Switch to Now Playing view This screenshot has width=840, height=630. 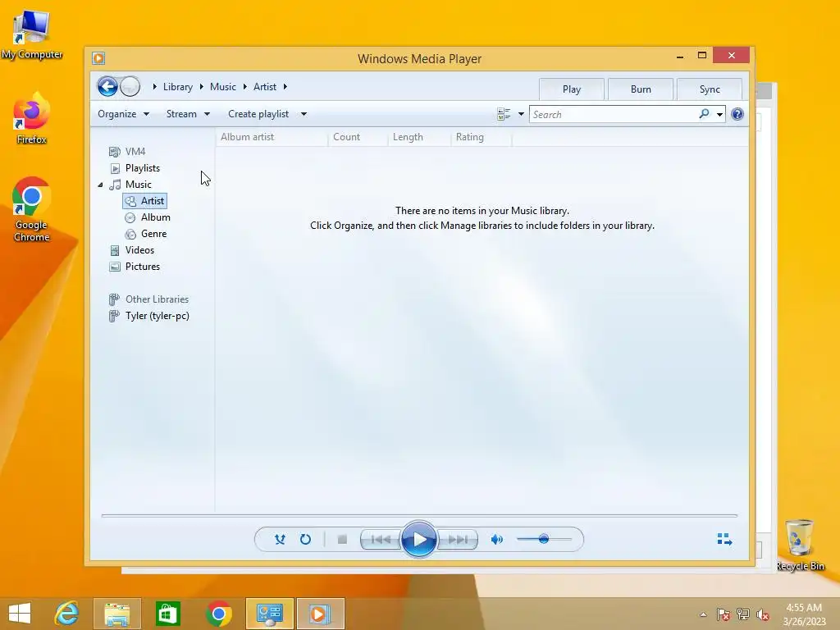[724, 539]
